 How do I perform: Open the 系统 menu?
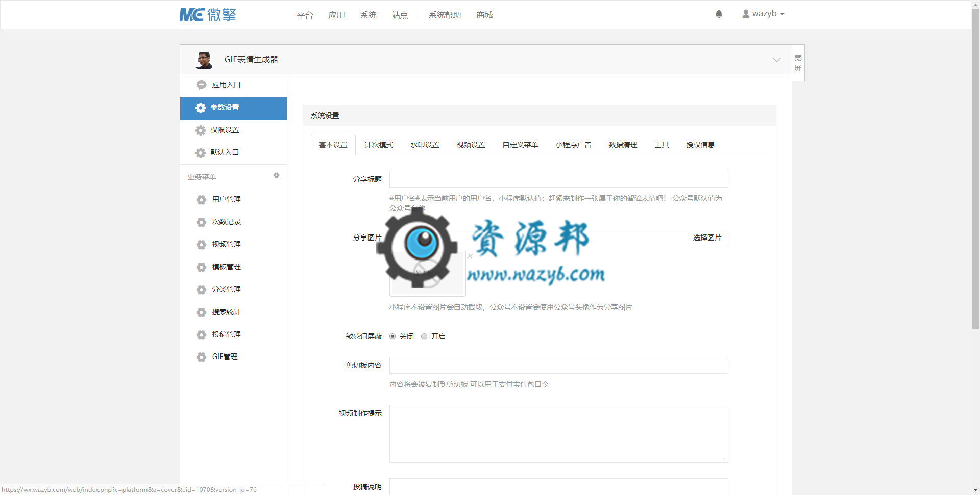[368, 15]
